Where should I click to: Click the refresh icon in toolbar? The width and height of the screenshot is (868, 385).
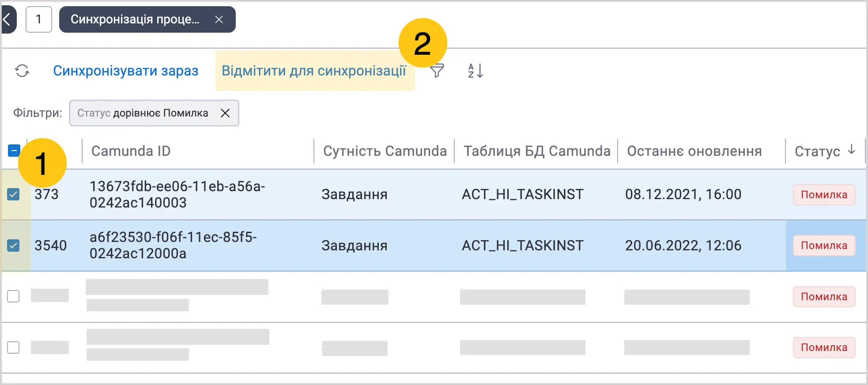22,71
